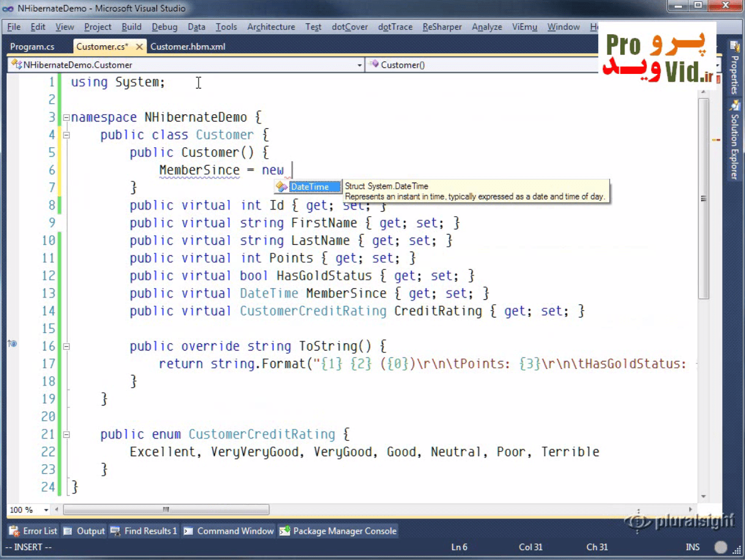Open the Debug menu
The image size is (745, 560).
click(164, 27)
